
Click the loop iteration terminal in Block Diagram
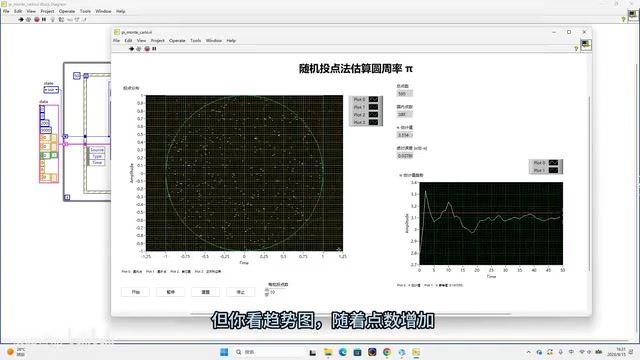(x=67, y=198)
